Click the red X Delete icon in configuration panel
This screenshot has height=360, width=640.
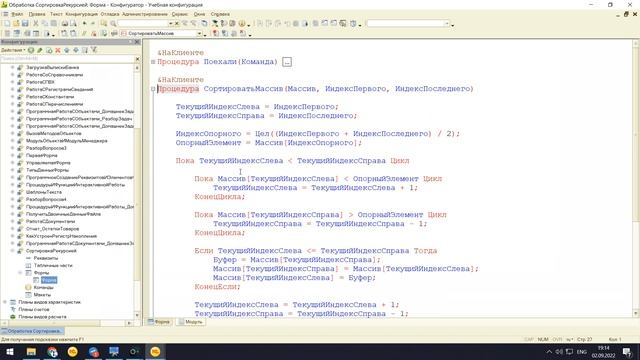pos(58,50)
